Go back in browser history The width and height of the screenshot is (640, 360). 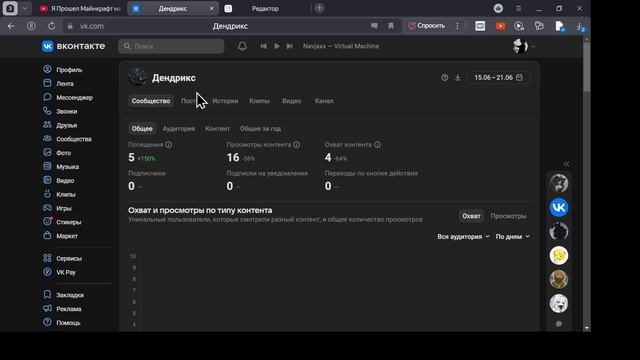(x=11, y=26)
